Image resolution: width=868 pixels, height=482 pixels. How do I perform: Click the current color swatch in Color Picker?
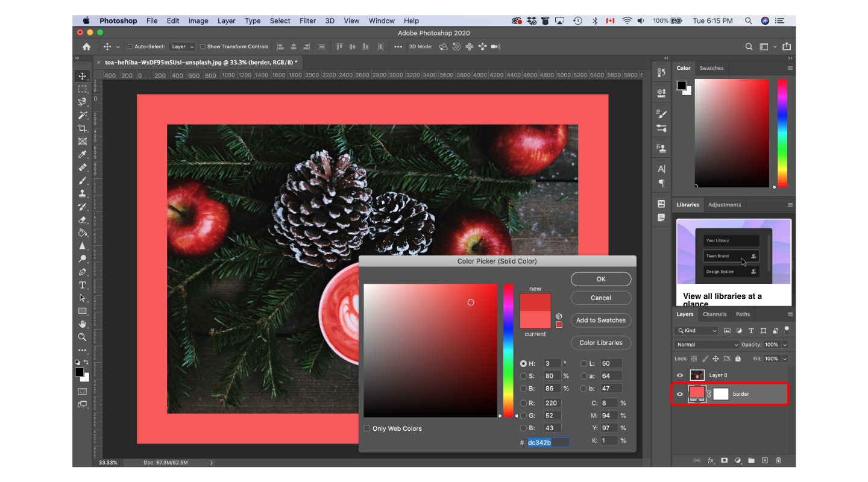pos(535,319)
